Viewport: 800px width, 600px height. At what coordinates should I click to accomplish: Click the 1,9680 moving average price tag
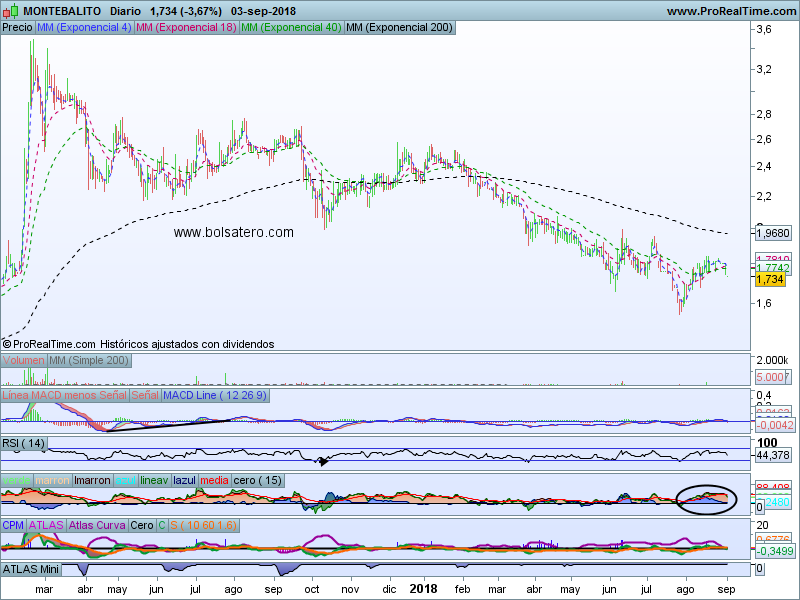point(772,233)
